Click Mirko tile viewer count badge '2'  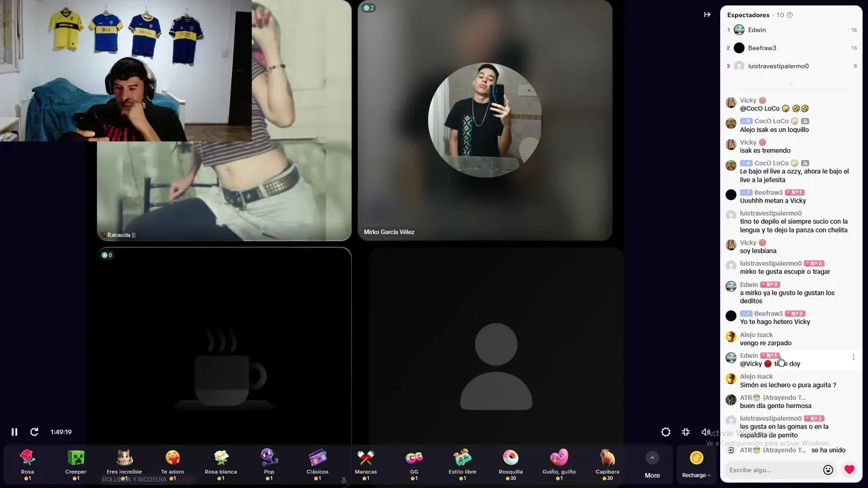click(368, 8)
